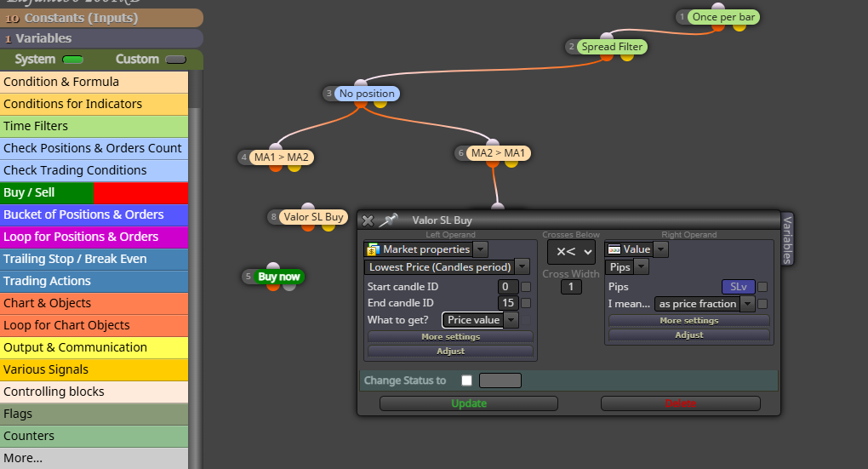Select the MA2 > MA1 block
The height and width of the screenshot is (469, 868).
(x=498, y=153)
